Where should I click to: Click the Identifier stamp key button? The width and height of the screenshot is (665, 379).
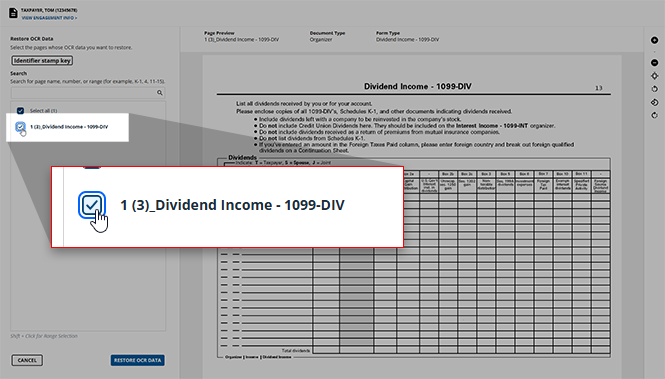(42, 61)
